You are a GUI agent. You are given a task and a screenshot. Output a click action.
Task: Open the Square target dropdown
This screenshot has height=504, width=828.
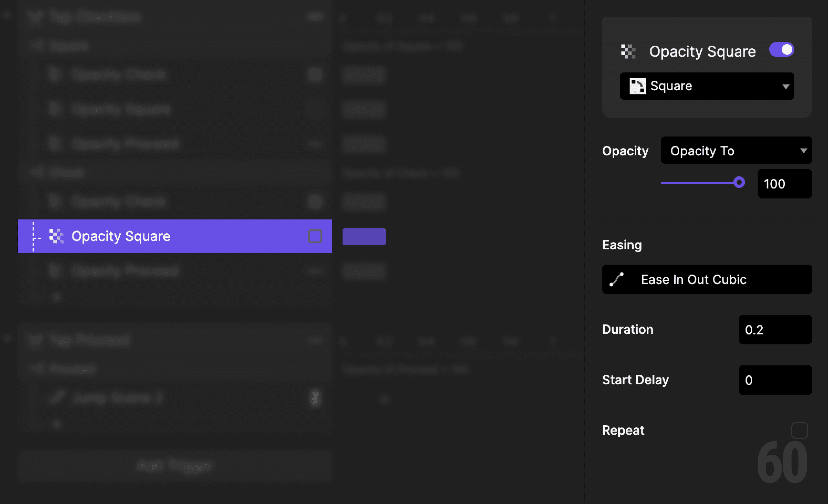point(706,86)
